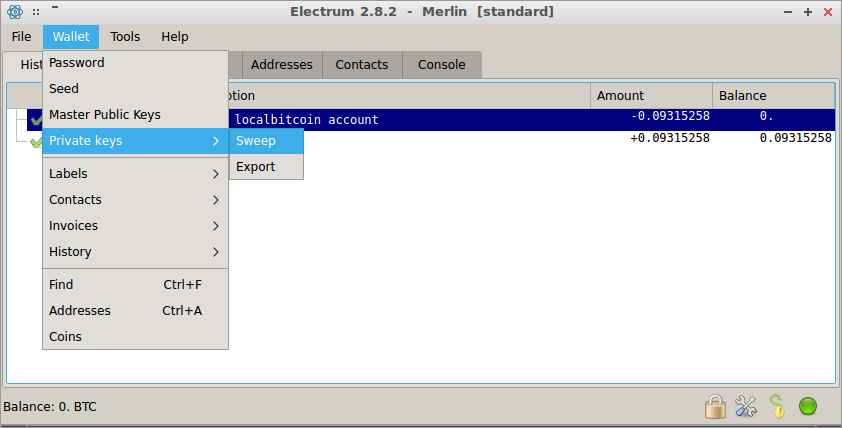Viewport: 842px width, 428px height.
Task: Click the Description column header
Action: 408,96
